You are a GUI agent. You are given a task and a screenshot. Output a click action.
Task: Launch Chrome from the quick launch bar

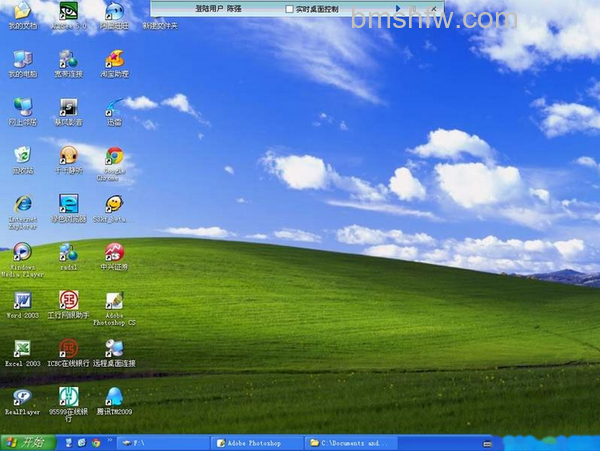click(96, 443)
